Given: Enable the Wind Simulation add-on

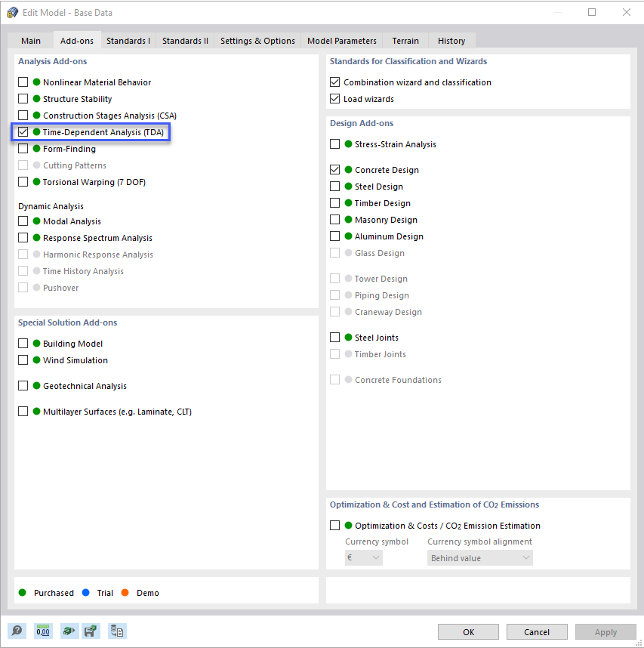Looking at the screenshot, I should coord(22,360).
